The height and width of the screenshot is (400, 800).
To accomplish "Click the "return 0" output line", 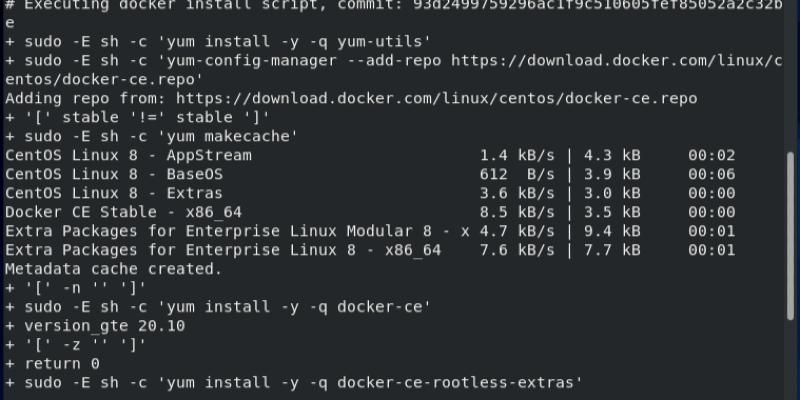I will pyautogui.click(x=62, y=364).
